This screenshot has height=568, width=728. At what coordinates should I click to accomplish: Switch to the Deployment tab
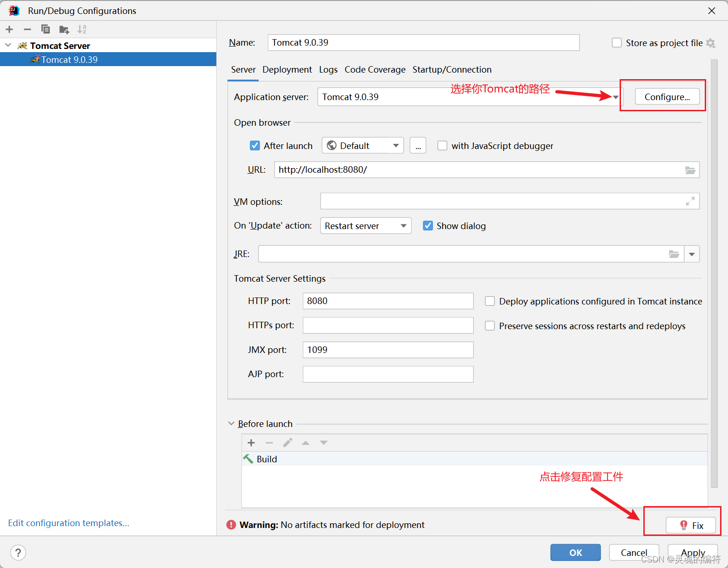tap(287, 69)
